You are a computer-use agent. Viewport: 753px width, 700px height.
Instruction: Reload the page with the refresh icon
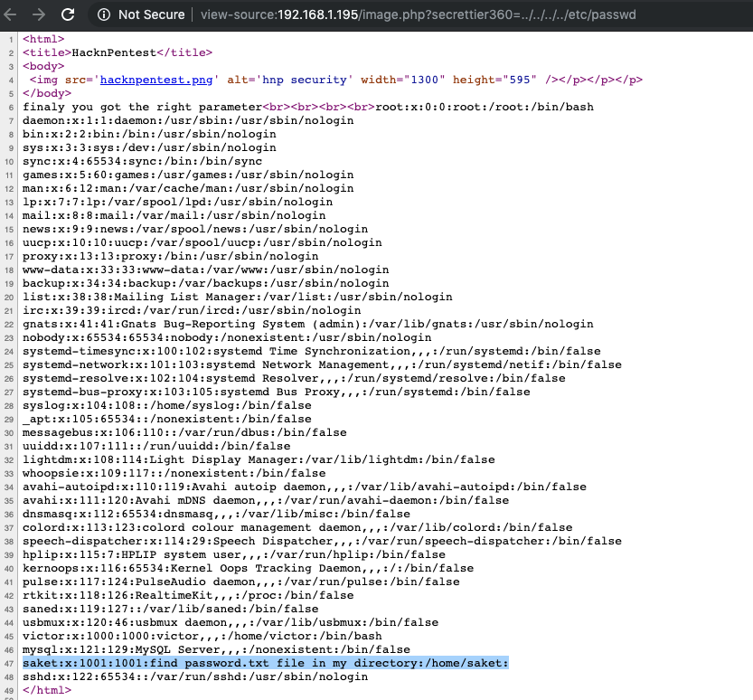coord(68,14)
